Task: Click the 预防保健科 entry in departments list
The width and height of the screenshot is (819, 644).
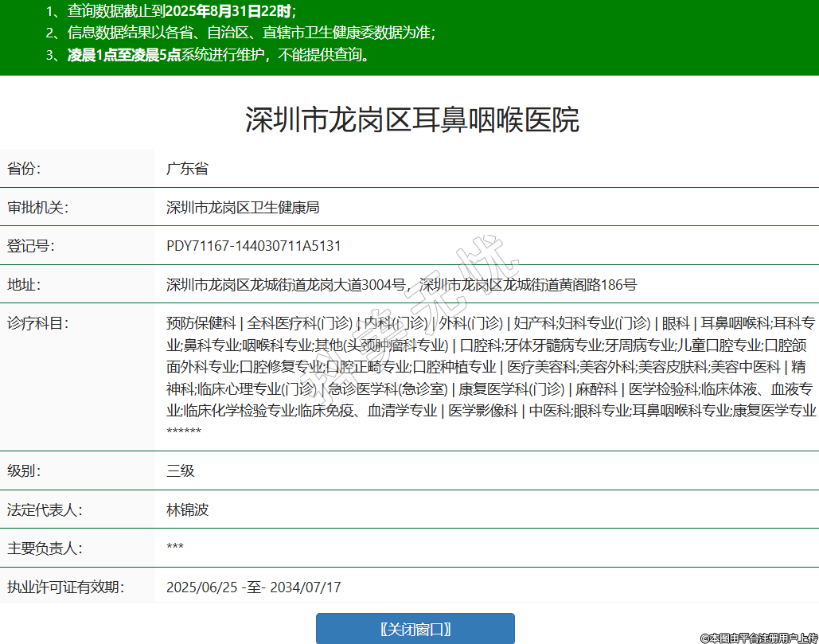Action: [201, 323]
